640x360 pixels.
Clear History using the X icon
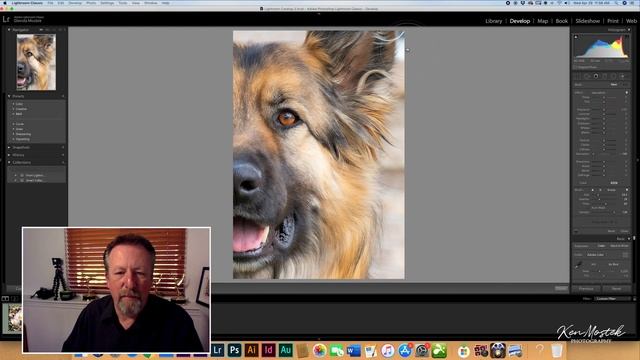click(63, 155)
